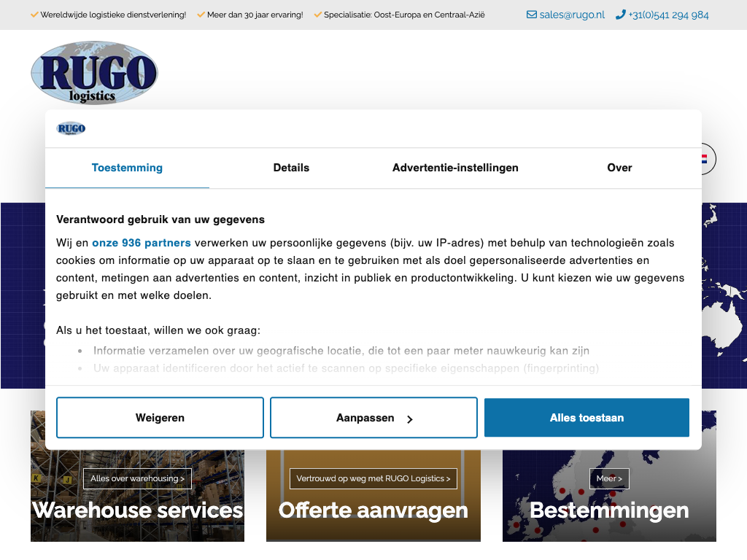The width and height of the screenshot is (747, 560).
Task: Click the RUGO logistics logo
Action: click(x=94, y=73)
